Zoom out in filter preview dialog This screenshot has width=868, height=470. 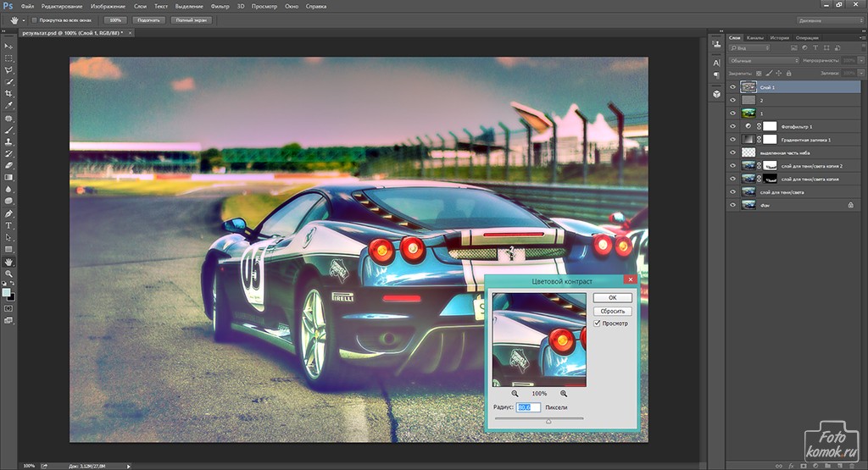515,394
